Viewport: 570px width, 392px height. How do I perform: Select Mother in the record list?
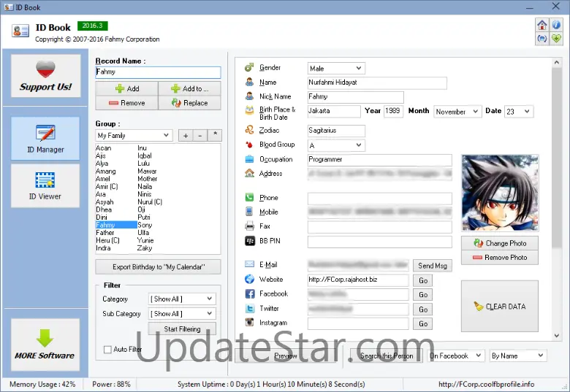pos(147,179)
